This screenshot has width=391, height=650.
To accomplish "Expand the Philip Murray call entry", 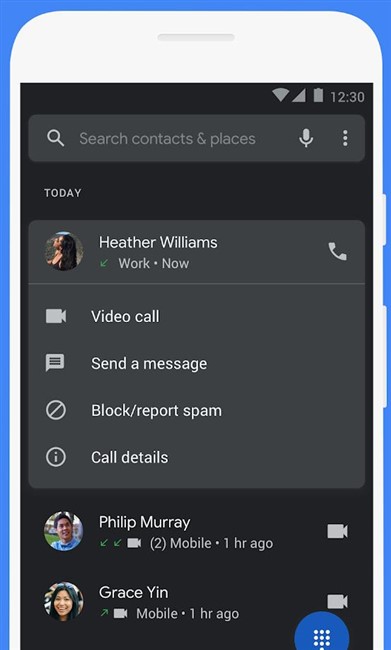I will tap(197, 531).
